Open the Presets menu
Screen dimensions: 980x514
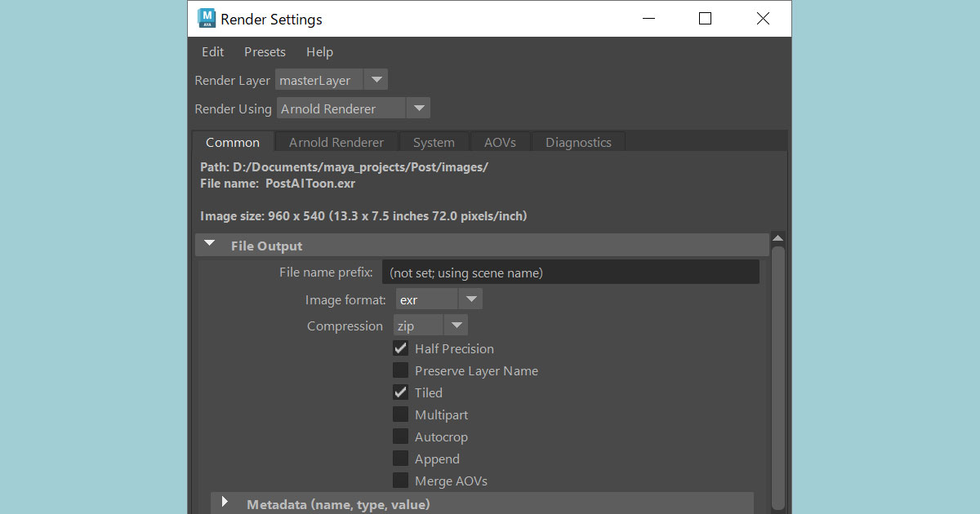(265, 51)
